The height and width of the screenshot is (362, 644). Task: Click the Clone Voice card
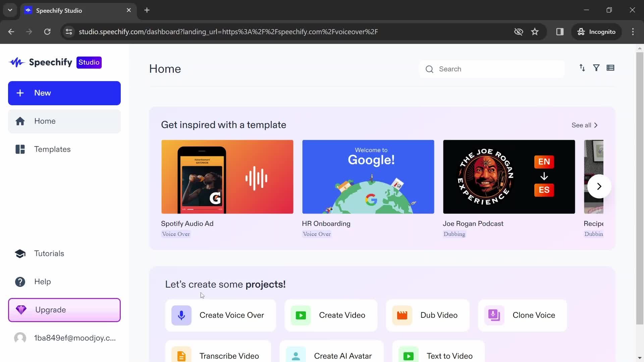coord(523,315)
